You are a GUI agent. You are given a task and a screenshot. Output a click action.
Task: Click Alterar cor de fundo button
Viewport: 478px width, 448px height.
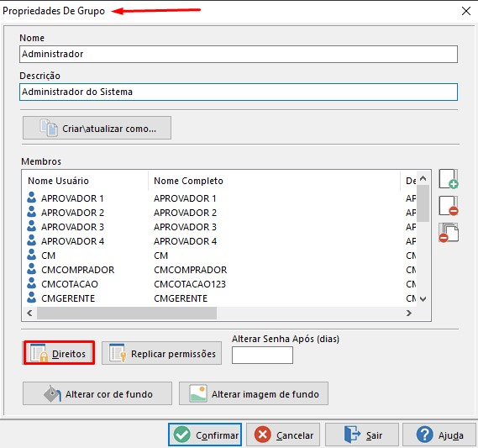pyautogui.click(x=97, y=393)
